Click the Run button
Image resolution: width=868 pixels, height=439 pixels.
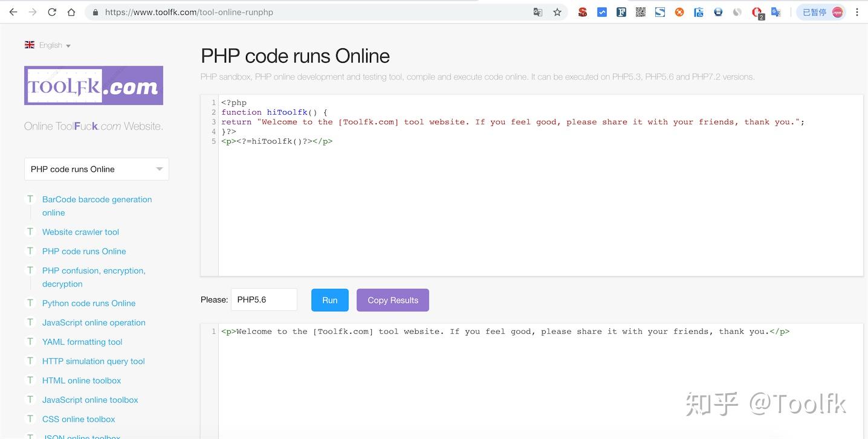coord(329,300)
